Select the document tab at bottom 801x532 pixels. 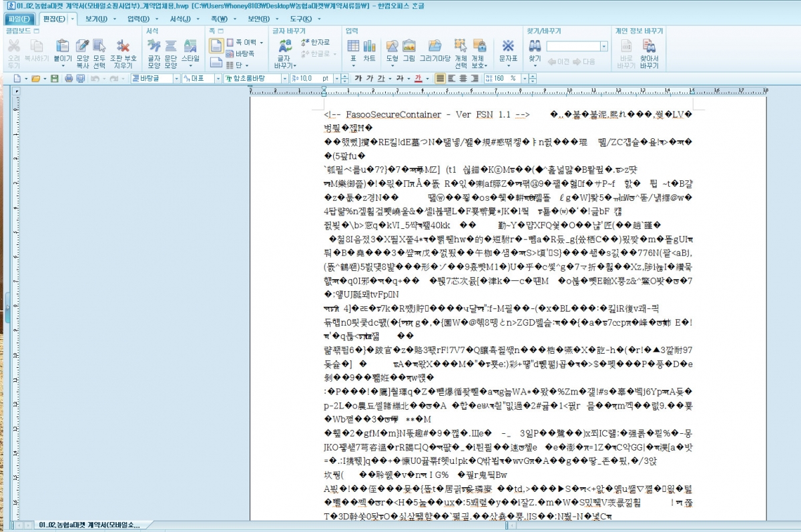(x=88, y=525)
